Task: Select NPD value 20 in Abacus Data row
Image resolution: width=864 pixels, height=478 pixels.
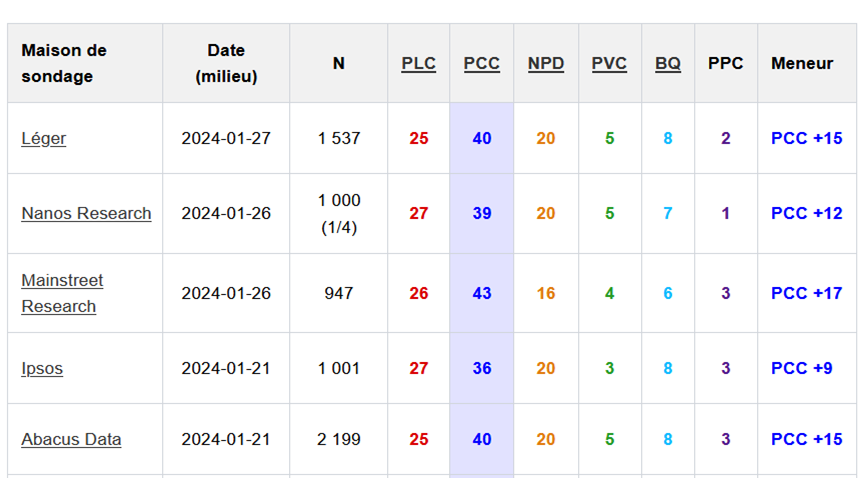Action: pos(546,439)
